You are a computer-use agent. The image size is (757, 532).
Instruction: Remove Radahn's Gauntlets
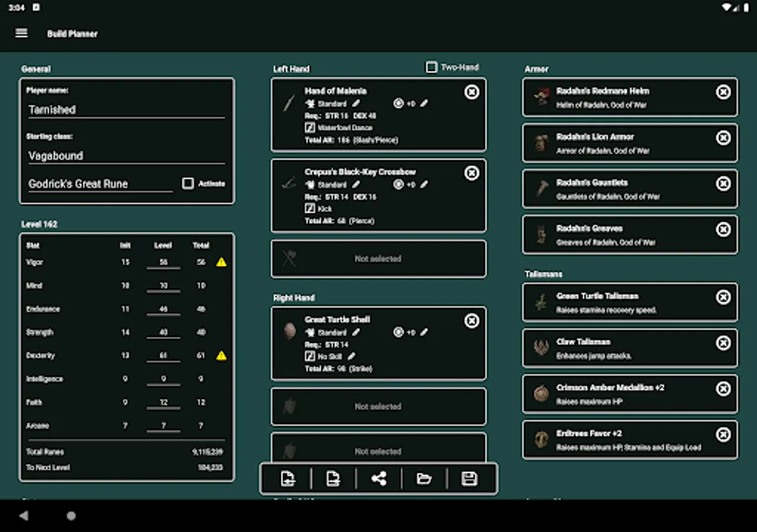tap(723, 183)
